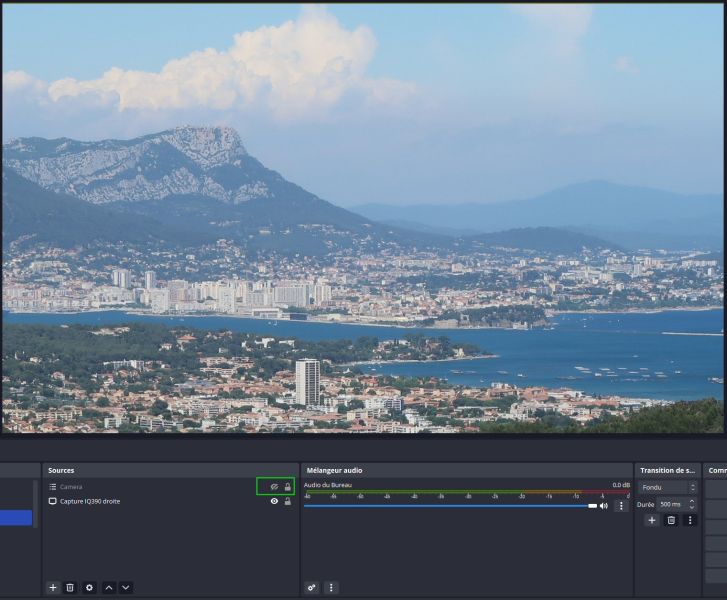Image resolution: width=727 pixels, height=600 pixels.
Task: Open Audio du Bureau three-dot options
Action: tap(621, 506)
